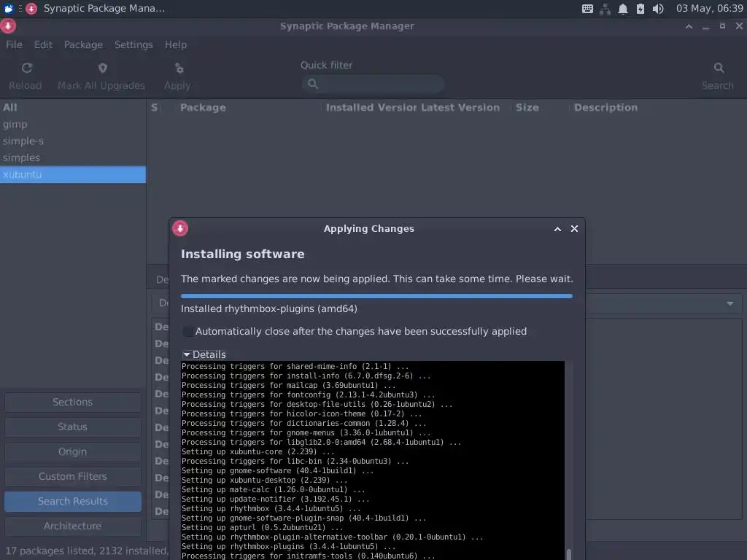
Task: Click the installation progress bar
Action: tap(376, 296)
